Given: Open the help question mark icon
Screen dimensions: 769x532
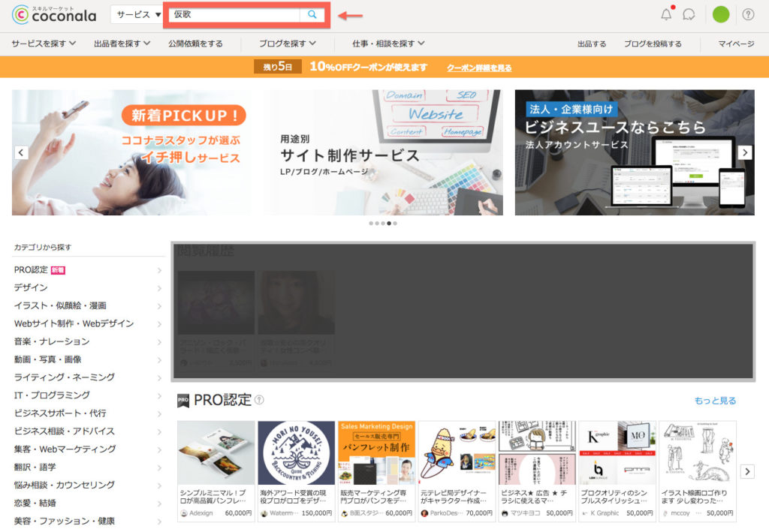Looking at the screenshot, I should tap(748, 14).
